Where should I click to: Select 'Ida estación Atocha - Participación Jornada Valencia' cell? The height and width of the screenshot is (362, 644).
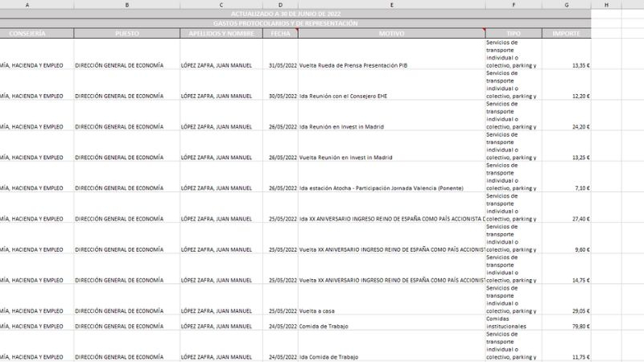[392, 177]
